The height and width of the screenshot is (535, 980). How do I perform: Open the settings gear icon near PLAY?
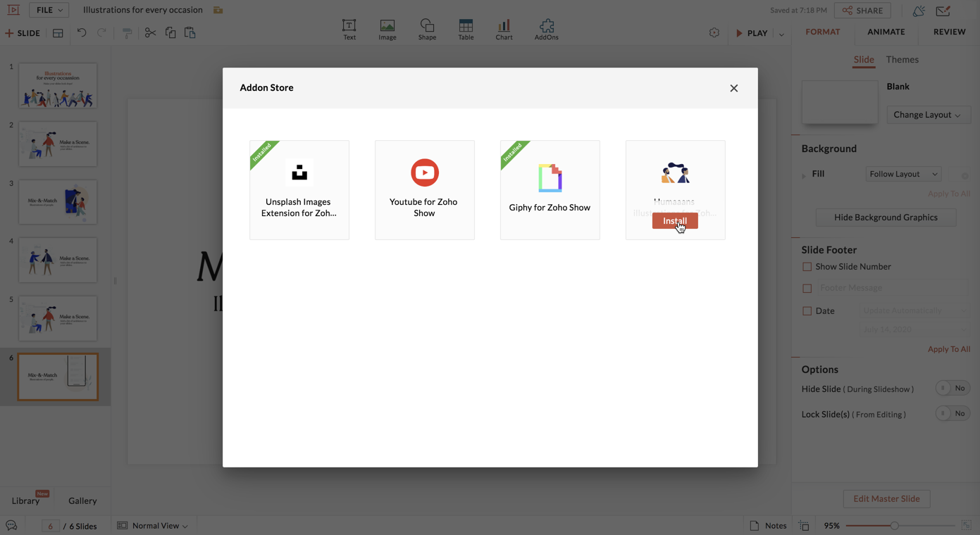point(714,33)
